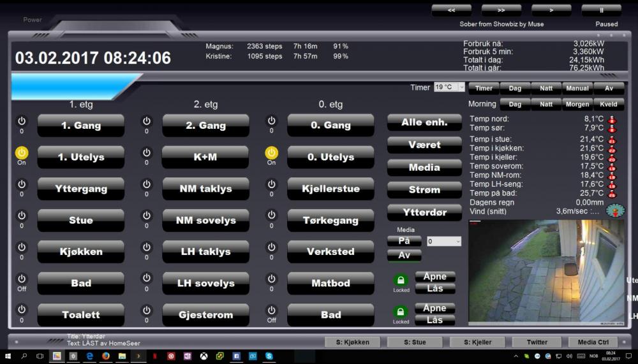
Task: Click thermometer icon beside Temp på bad
Action: [x=612, y=194]
